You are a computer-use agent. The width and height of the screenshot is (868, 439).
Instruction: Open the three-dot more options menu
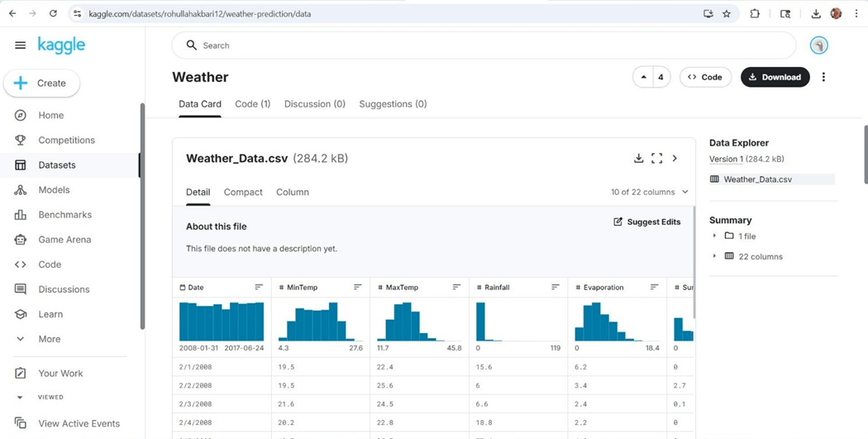(823, 77)
